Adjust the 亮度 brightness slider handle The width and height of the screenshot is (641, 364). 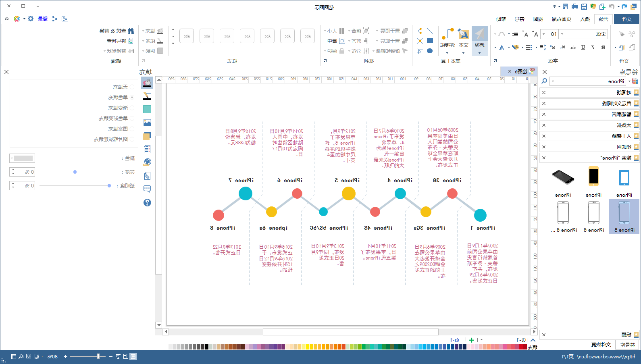pyautogui.click(x=75, y=172)
